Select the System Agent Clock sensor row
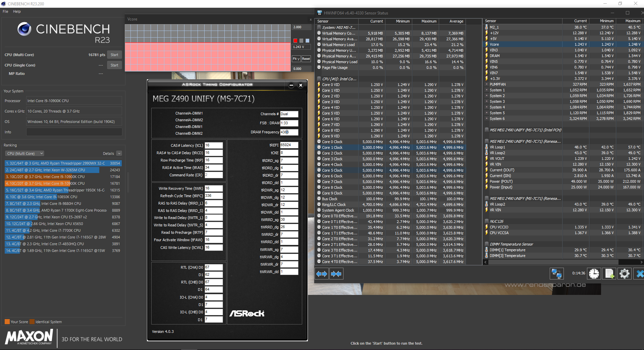Screen dimensions: 644x350 click(391, 210)
